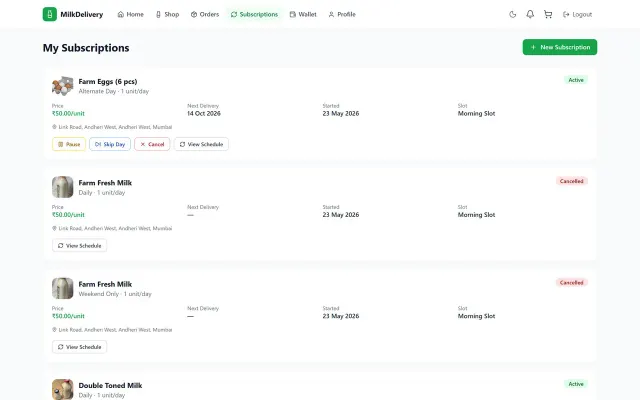Cancel the Farm Eggs subscription
This screenshot has height=400, width=640.
click(152, 144)
